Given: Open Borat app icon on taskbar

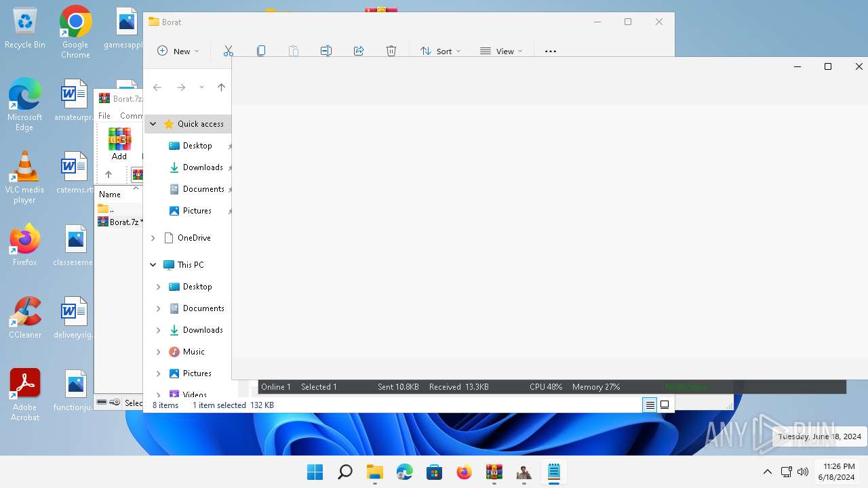Looking at the screenshot, I should click(524, 472).
